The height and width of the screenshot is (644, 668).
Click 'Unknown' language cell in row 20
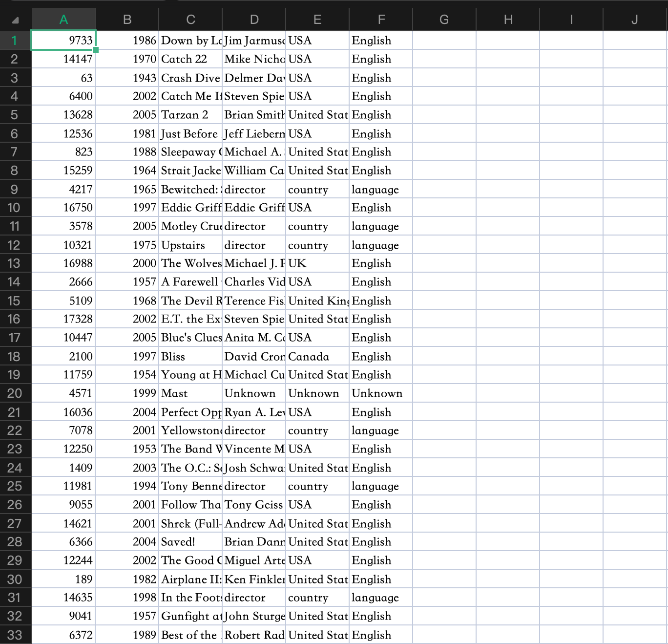click(381, 393)
